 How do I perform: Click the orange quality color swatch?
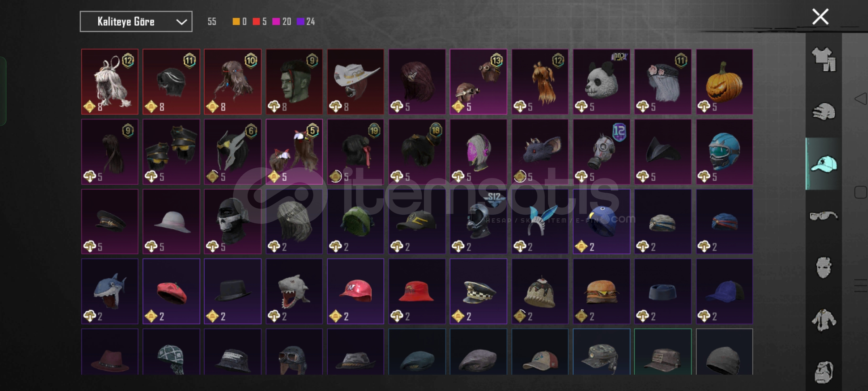236,22
